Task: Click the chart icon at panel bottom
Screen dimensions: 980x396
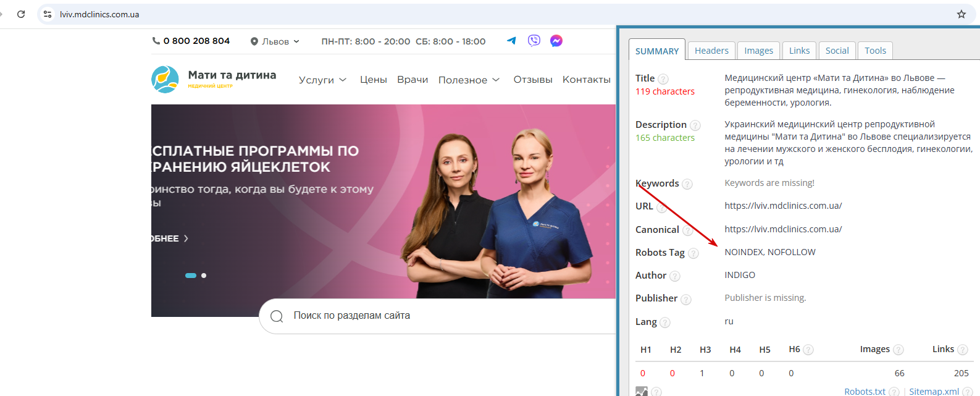Action: (x=642, y=391)
